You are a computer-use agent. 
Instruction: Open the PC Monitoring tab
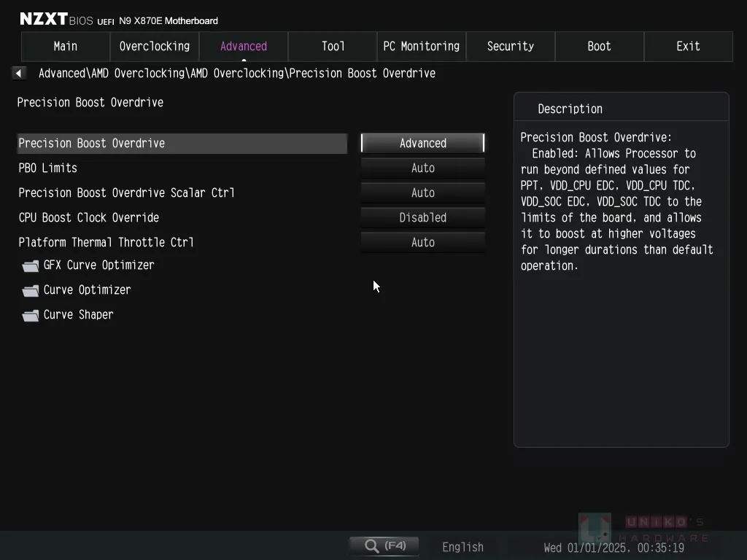coord(422,46)
